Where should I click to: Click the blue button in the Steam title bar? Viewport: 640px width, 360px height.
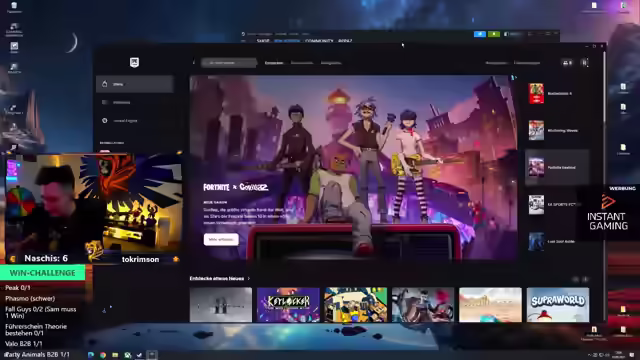pyautogui.click(x=480, y=34)
